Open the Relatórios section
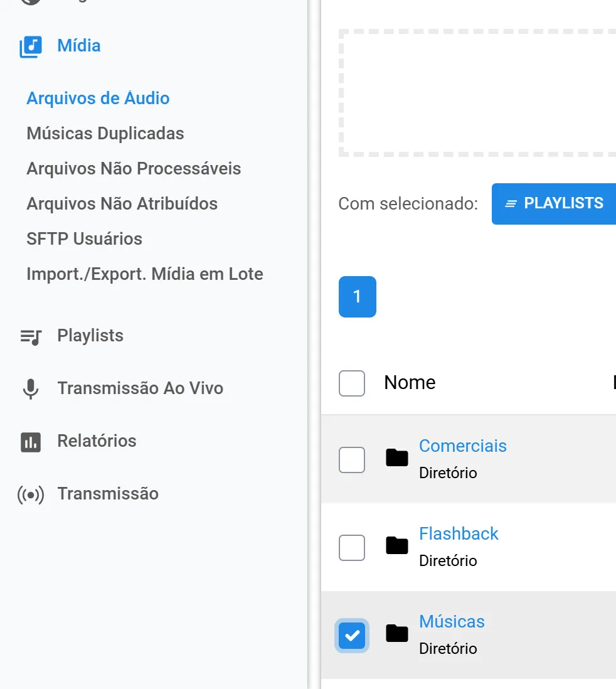Viewport: 616px width, 689px height. (x=97, y=441)
